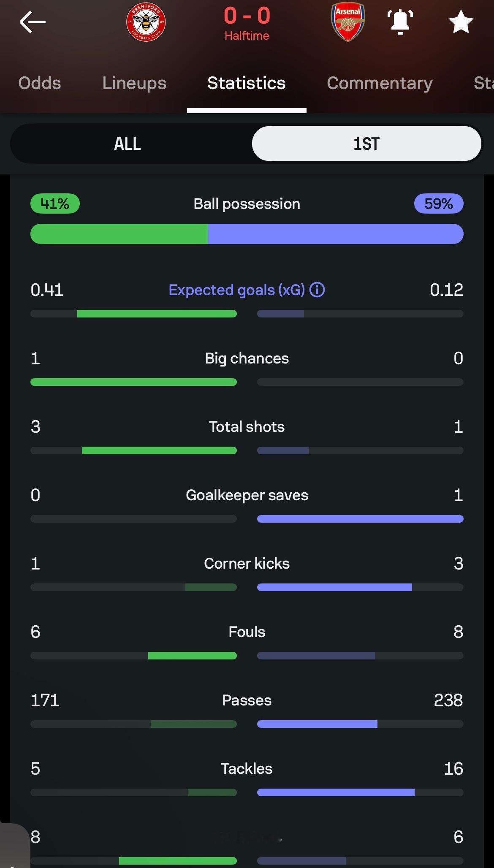Select the 1ST half statistics

pos(366,144)
